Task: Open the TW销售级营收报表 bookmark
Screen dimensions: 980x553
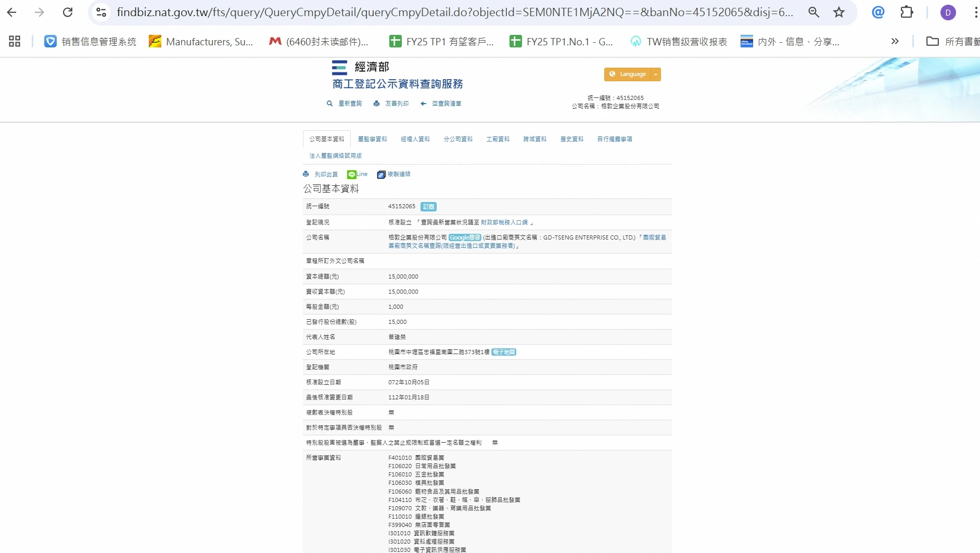Action: pyautogui.click(x=678, y=42)
